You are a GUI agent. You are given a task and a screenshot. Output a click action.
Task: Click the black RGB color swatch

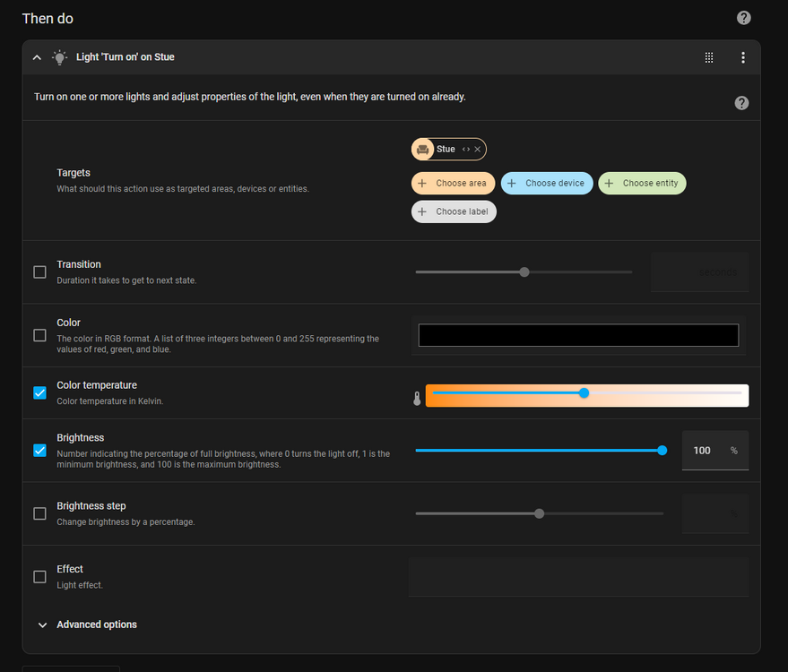pos(578,335)
